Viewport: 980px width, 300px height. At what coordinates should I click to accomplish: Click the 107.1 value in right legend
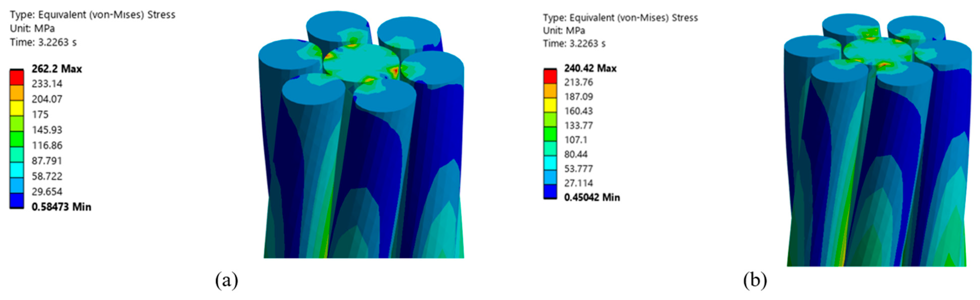(x=576, y=140)
